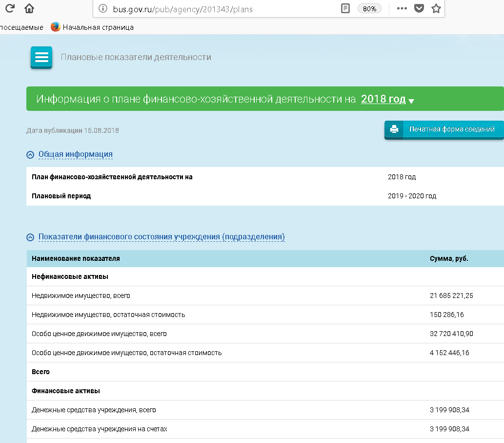504x443 pixels.
Task: Click the Firefox icon in the bookmarks bar
Action: [x=55, y=27]
